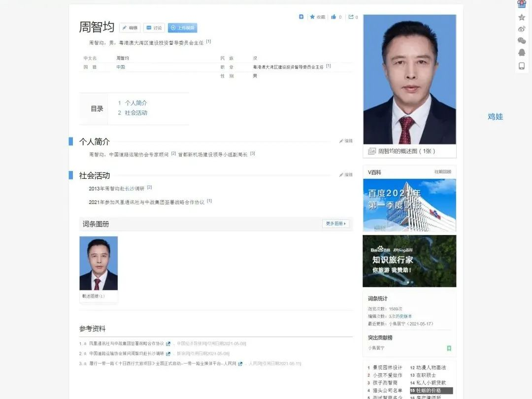Click 往期回顾 in the V百科 panel
The height and width of the screenshot is (399, 532).
click(x=443, y=172)
